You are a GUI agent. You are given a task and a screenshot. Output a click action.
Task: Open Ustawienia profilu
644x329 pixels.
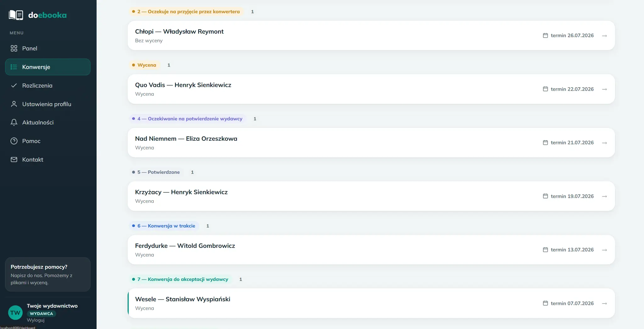pos(48,104)
